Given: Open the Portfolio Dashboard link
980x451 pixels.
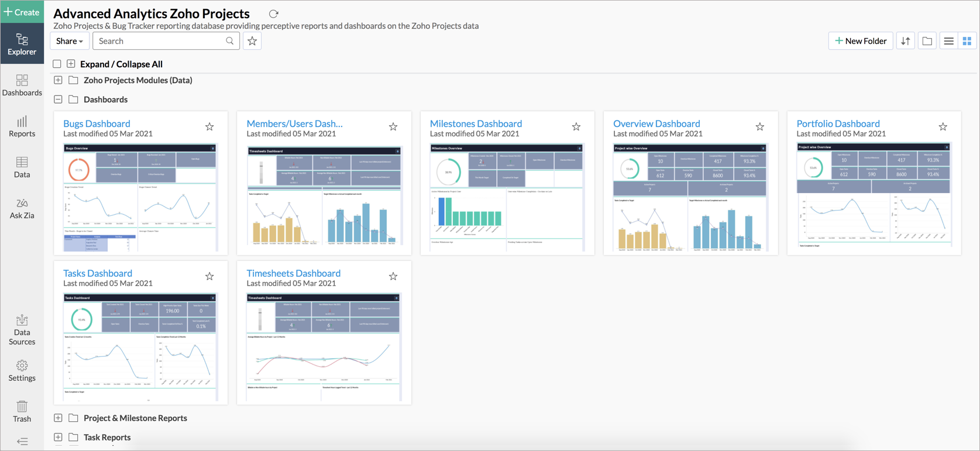Looking at the screenshot, I should tap(838, 123).
